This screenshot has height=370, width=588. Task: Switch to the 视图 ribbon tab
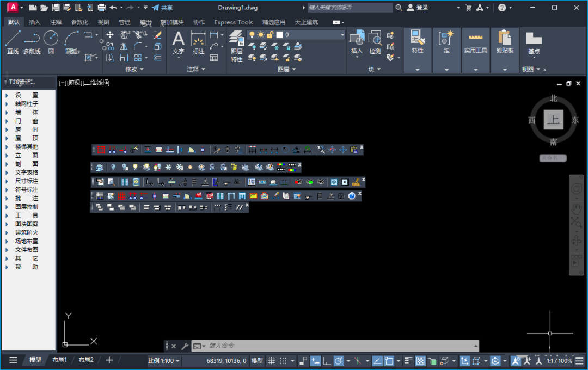click(103, 22)
